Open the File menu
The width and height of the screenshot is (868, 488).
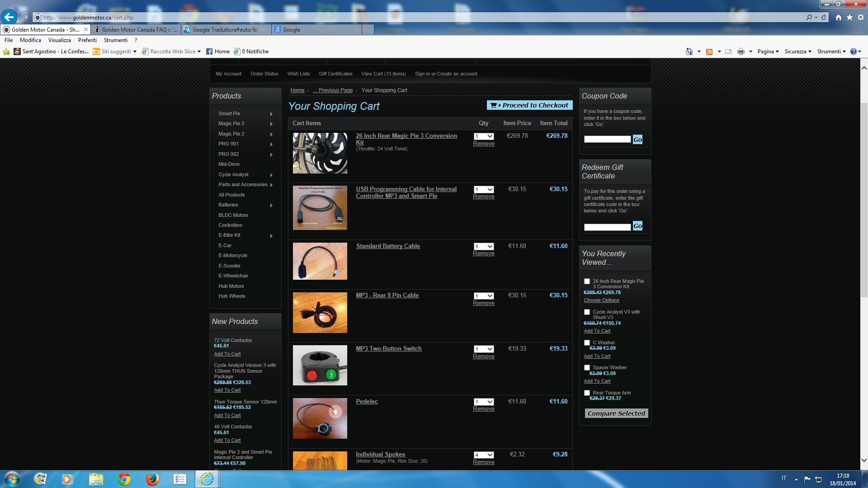click(9, 40)
